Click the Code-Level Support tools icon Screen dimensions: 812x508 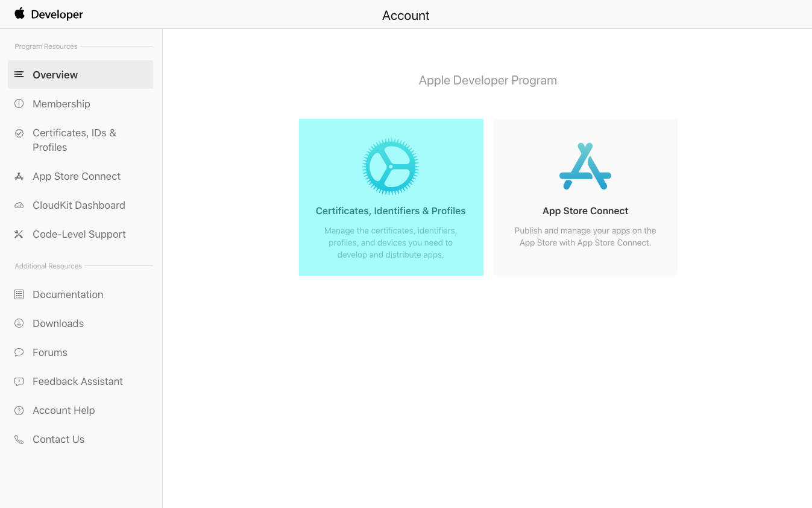(x=19, y=234)
